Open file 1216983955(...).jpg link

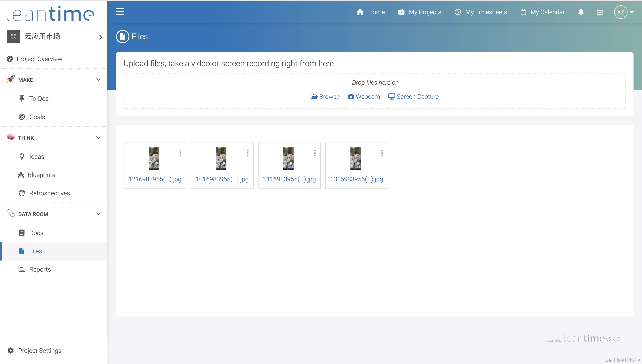tap(155, 179)
